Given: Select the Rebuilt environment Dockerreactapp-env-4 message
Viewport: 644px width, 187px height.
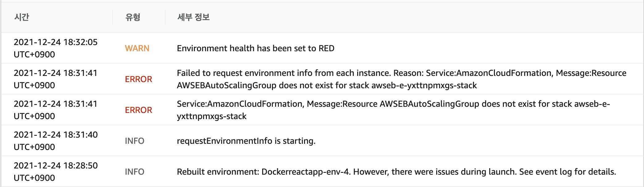Looking at the screenshot, I should coord(396,172).
